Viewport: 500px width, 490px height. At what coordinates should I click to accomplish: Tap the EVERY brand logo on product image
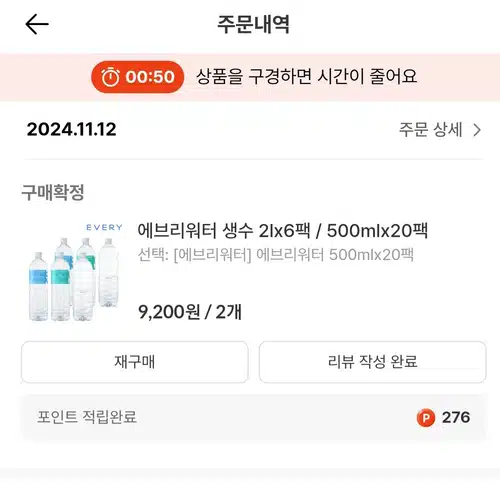coord(104,227)
